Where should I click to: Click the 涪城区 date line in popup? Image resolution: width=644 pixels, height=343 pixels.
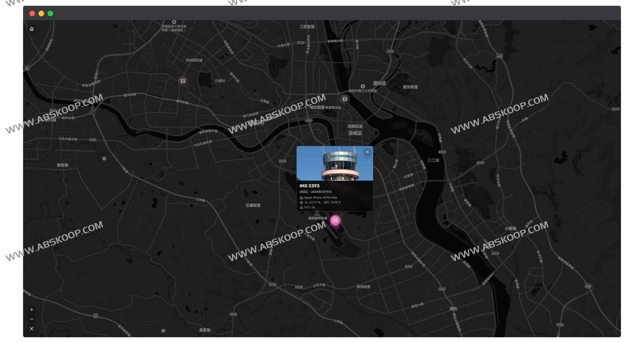315,192
